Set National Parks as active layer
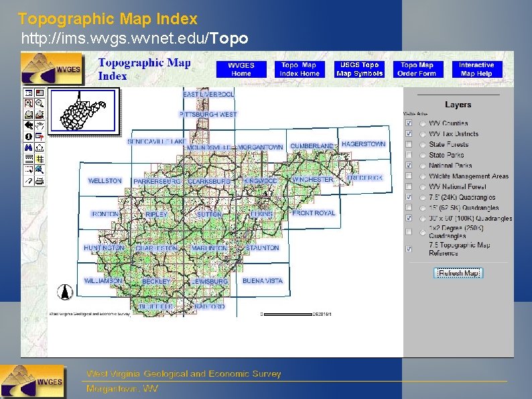The height and width of the screenshot is (399, 532). [422, 166]
